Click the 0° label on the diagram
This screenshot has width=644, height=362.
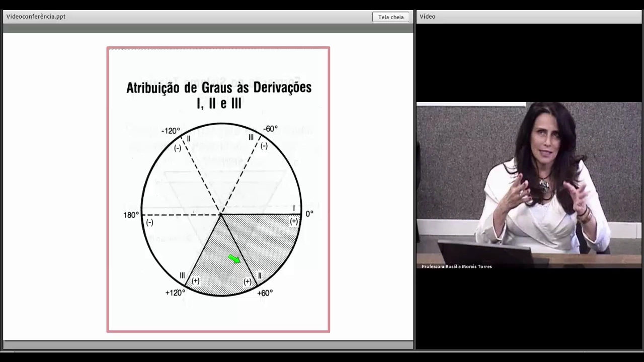(309, 214)
